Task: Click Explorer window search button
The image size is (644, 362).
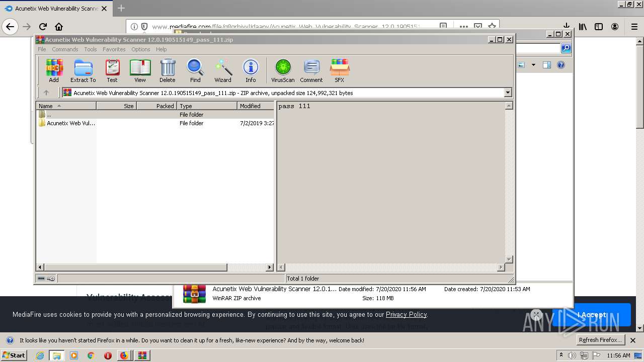Action: (566, 48)
